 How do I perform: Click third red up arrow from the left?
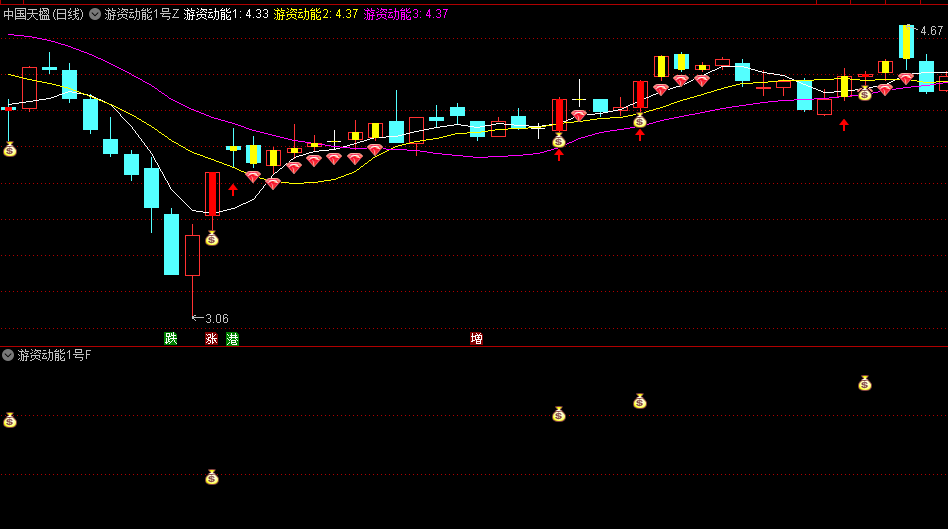640,135
